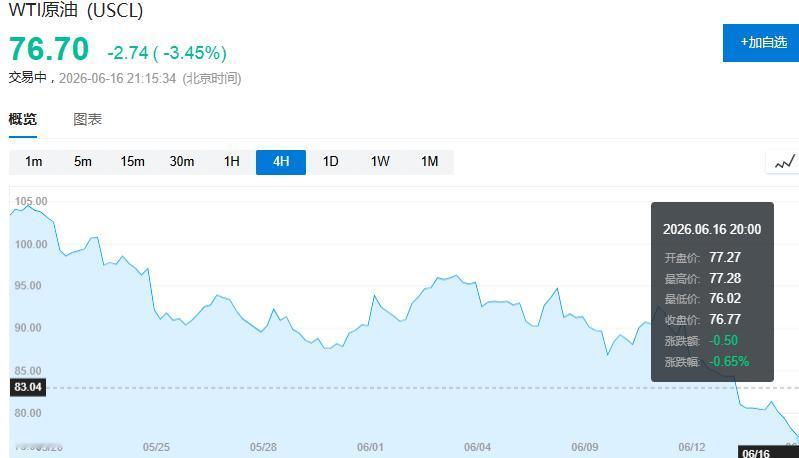The width and height of the screenshot is (799, 458).
Task: Switch to the 图表 tab
Action: [88, 120]
